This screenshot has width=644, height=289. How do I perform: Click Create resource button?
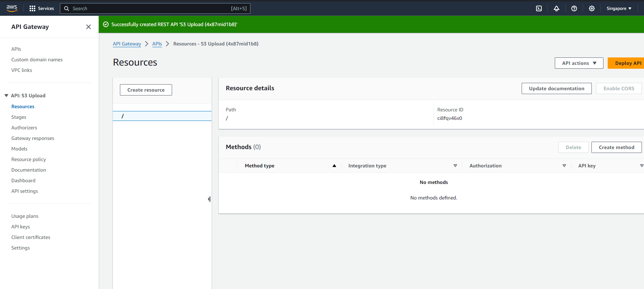click(x=146, y=90)
